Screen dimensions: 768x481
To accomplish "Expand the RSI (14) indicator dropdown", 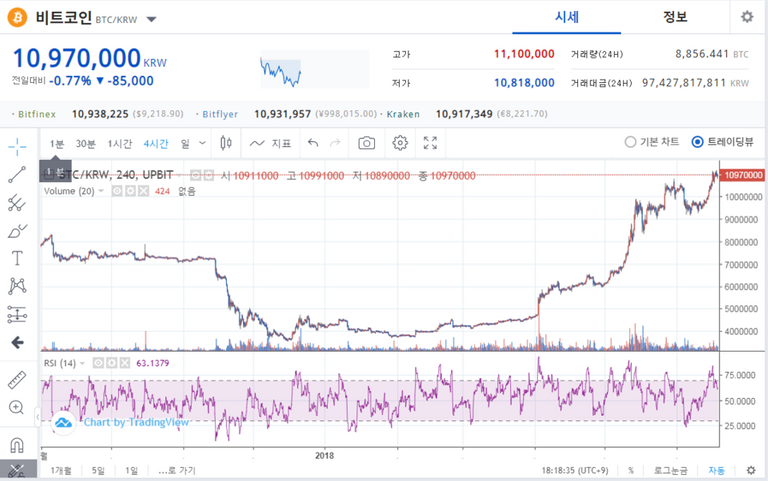I will (x=82, y=363).
